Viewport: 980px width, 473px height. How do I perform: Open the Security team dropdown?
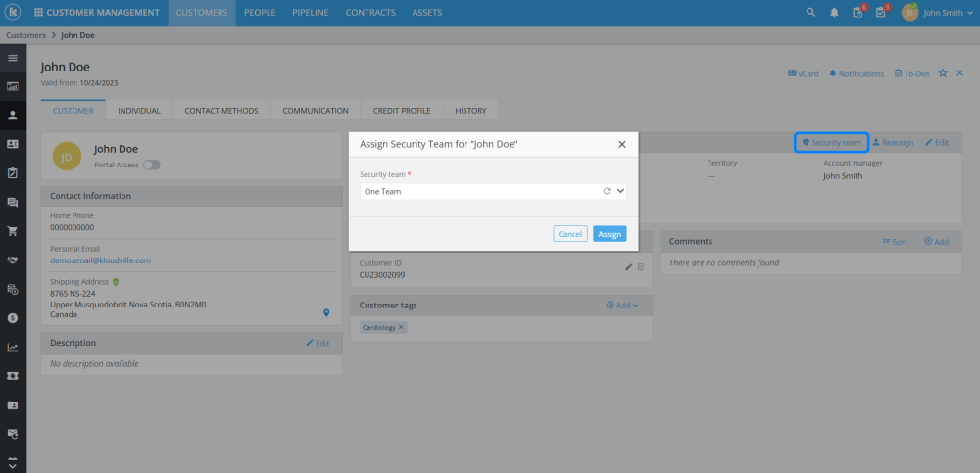click(x=620, y=191)
